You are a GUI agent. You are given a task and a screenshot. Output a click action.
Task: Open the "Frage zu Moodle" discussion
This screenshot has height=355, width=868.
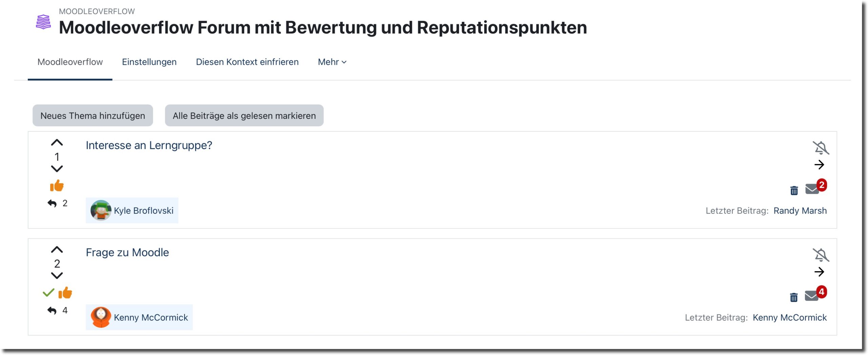coord(127,253)
